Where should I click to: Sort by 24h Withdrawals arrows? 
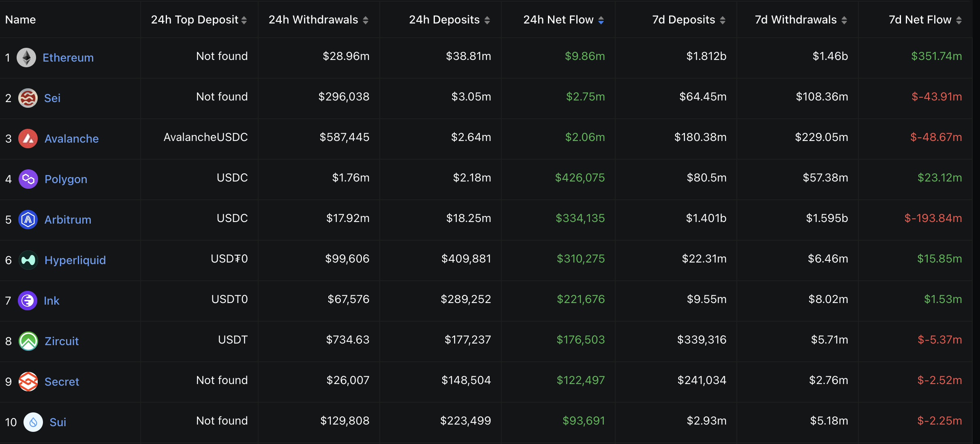(x=366, y=20)
